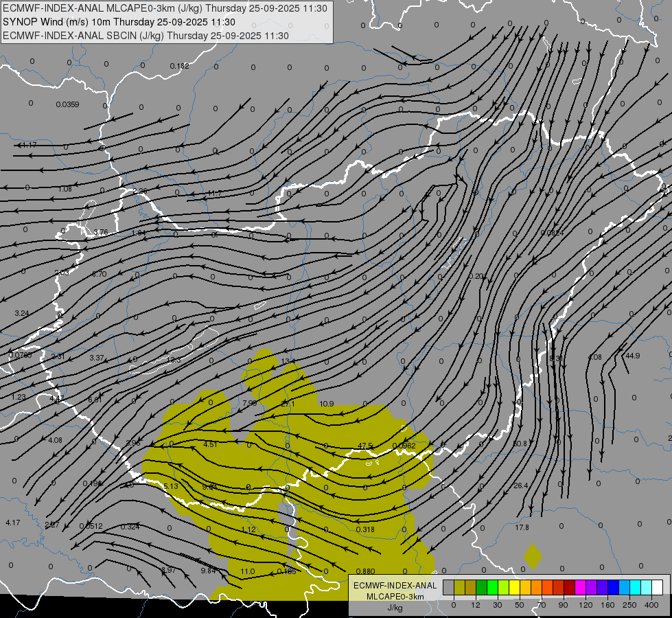Click the map value 3.76

pos(101,233)
